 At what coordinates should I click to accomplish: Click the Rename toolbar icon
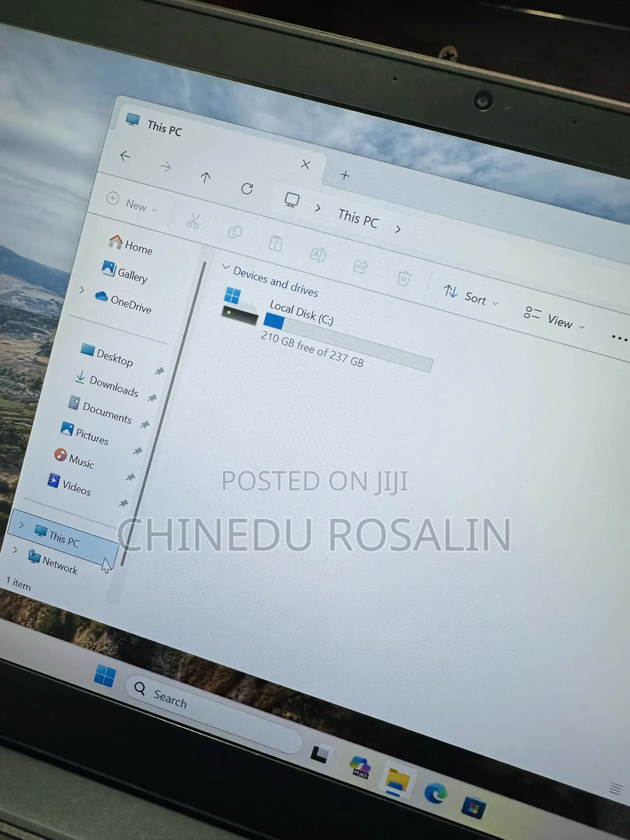(318, 255)
